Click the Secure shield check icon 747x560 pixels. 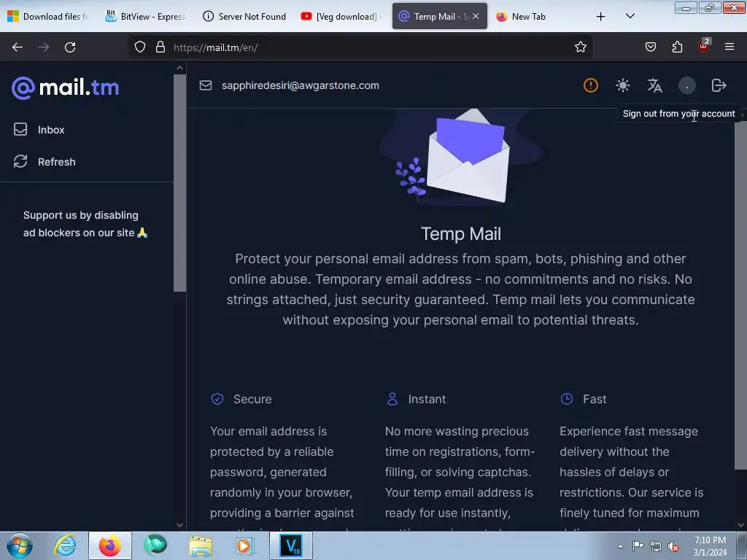(217, 399)
